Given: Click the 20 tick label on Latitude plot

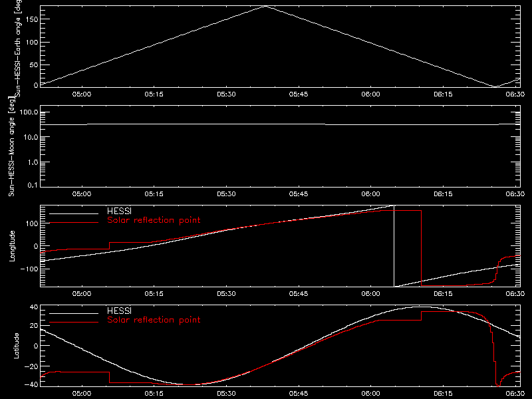Looking at the screenshot, I should click(x=34, y=326).
